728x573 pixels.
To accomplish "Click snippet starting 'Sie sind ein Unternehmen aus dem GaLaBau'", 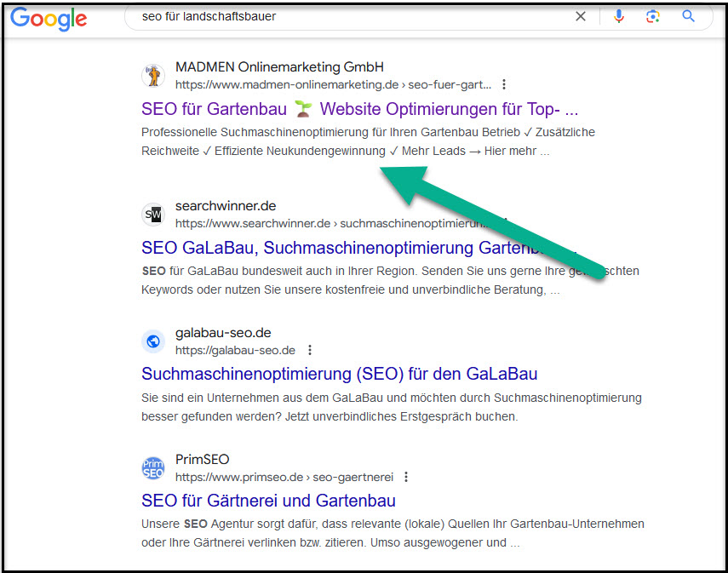I will click(x=392, y=407).
